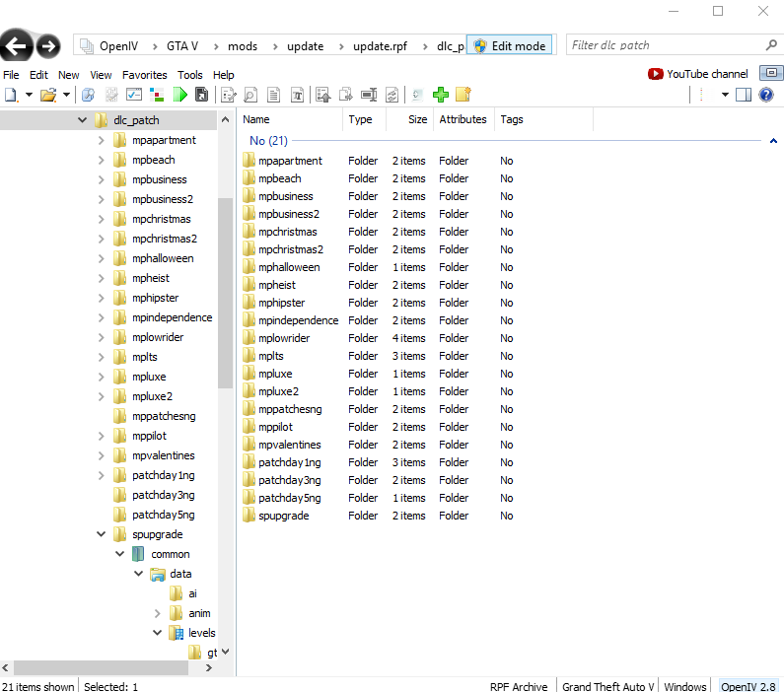Collapse the No (21) group chevron
The height and width of the screenshot is (692, 784).
click(773, 141)
